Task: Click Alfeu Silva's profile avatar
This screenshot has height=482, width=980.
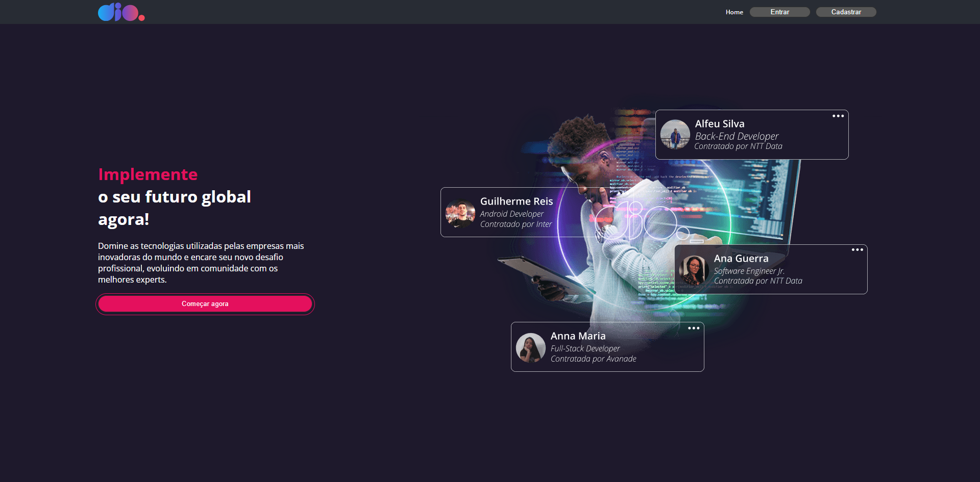Action: click(x=675, y=135)
